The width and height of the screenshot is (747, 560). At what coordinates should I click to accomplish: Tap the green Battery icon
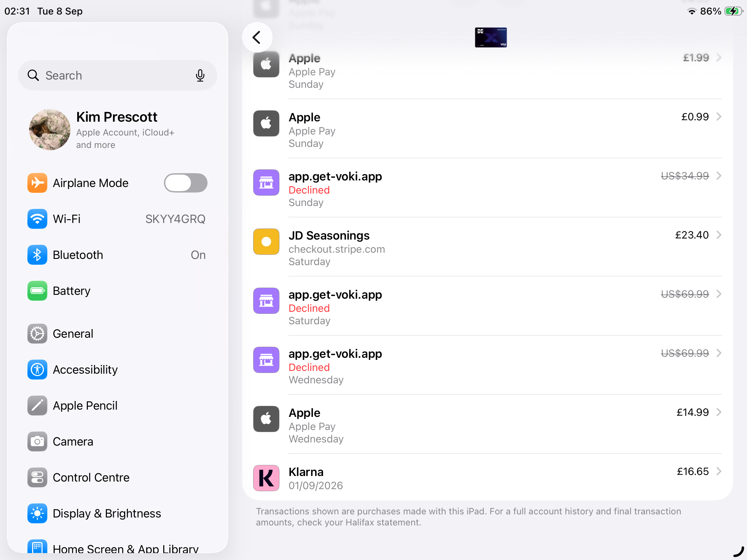point(37,291)
